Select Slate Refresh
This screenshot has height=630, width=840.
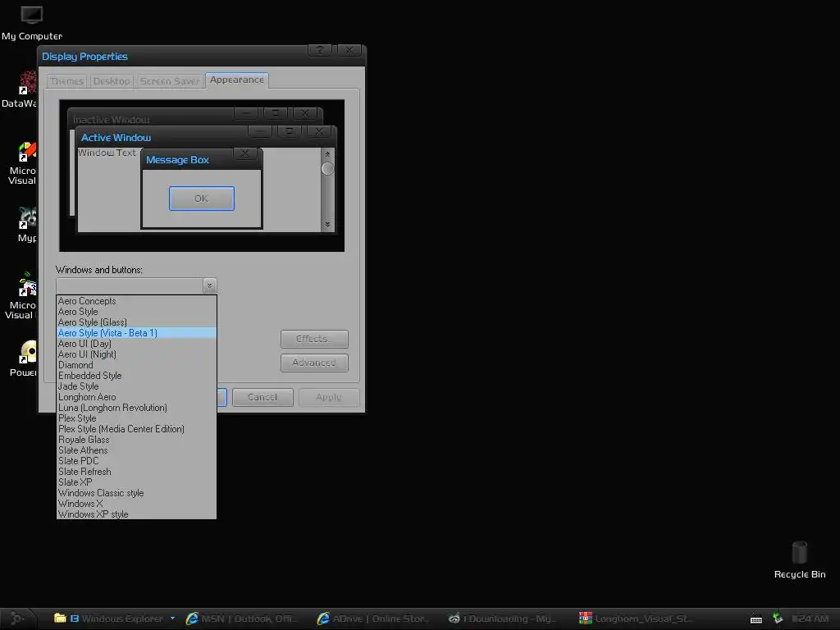[137, 472]
